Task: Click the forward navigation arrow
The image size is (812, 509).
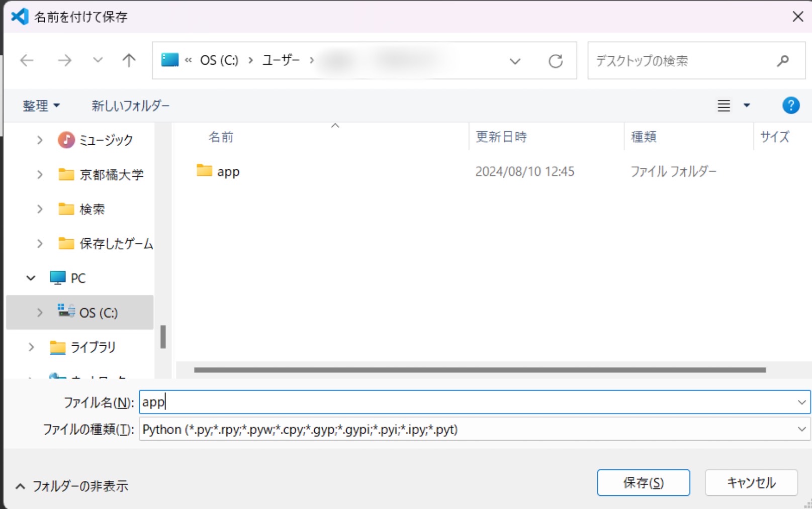Action: [x=64, y=60]
